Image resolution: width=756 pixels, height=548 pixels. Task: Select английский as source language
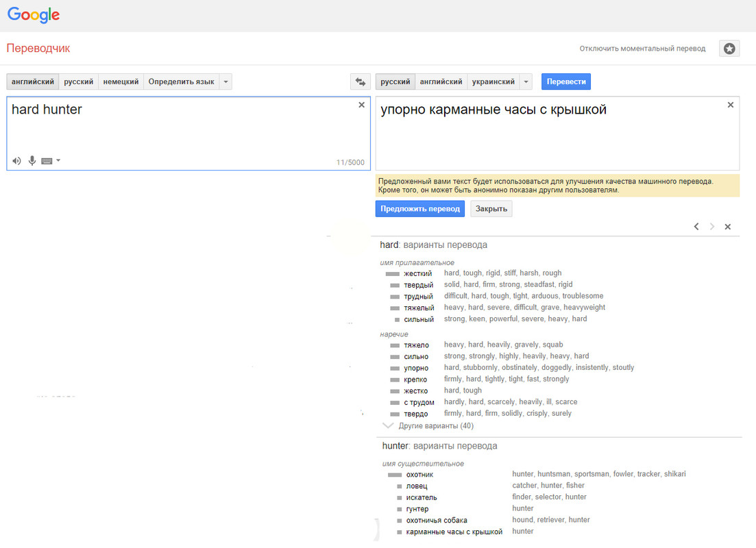(33, 82)
